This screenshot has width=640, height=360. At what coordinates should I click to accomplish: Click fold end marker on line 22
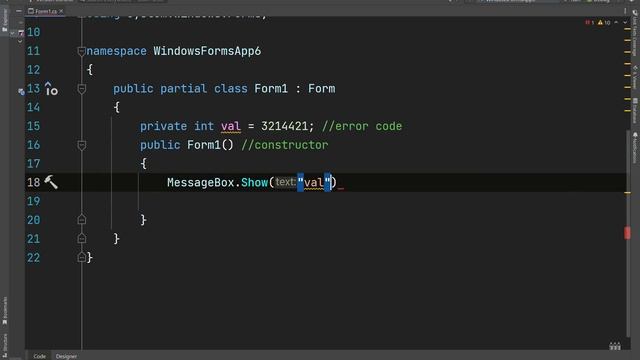coord(82,257)
